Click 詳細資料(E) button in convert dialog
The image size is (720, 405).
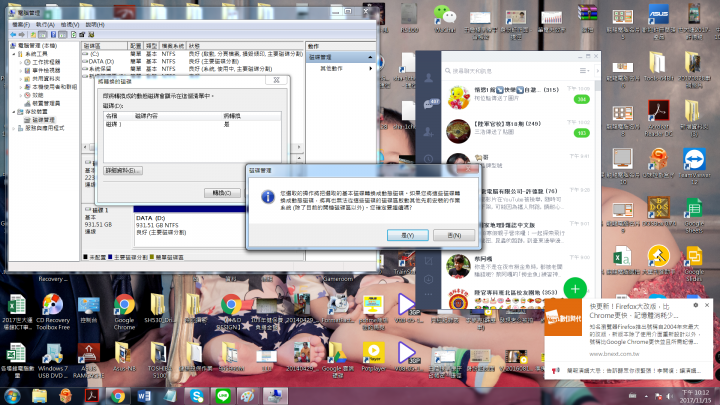coord(123,170)
